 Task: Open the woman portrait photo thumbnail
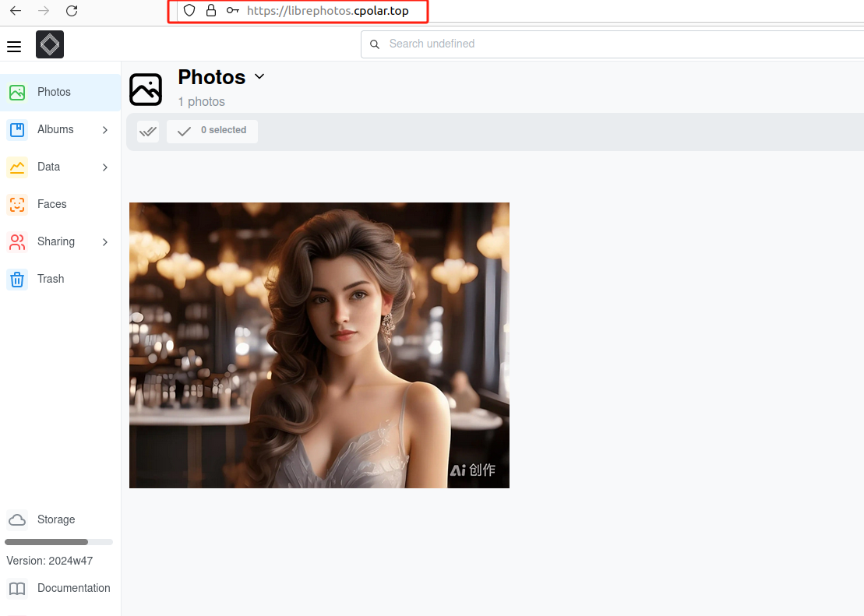319,346
